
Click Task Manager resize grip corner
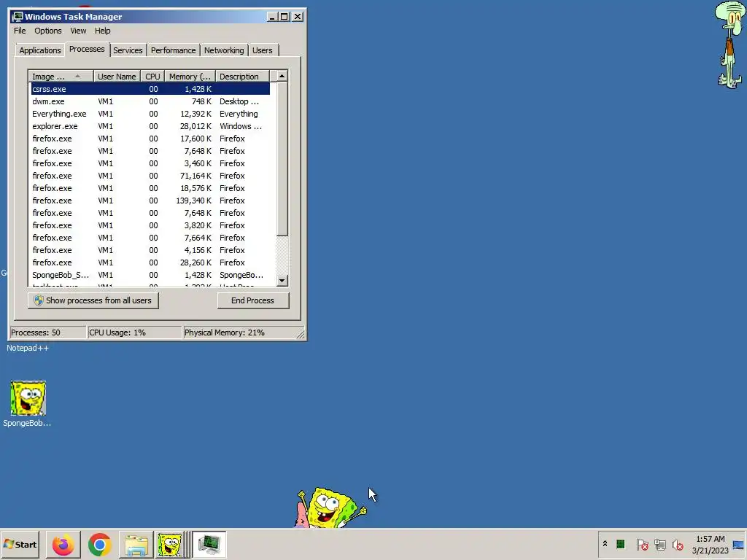(301, 335)
